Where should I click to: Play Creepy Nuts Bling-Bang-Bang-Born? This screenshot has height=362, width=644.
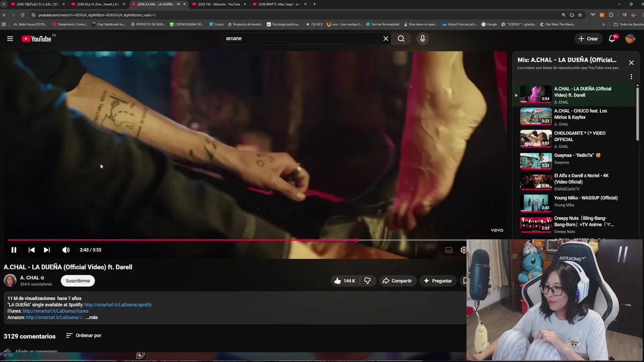pyautogui.click(x=574, y=225)
